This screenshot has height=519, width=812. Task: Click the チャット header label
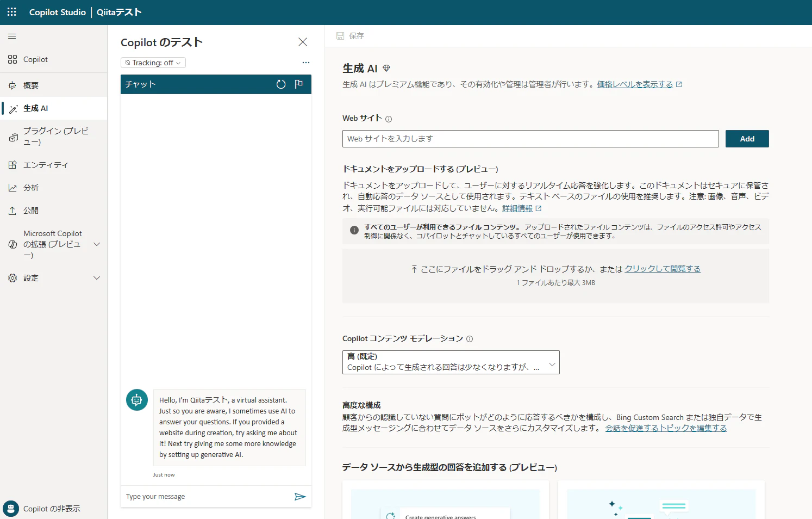pos(140,84)
